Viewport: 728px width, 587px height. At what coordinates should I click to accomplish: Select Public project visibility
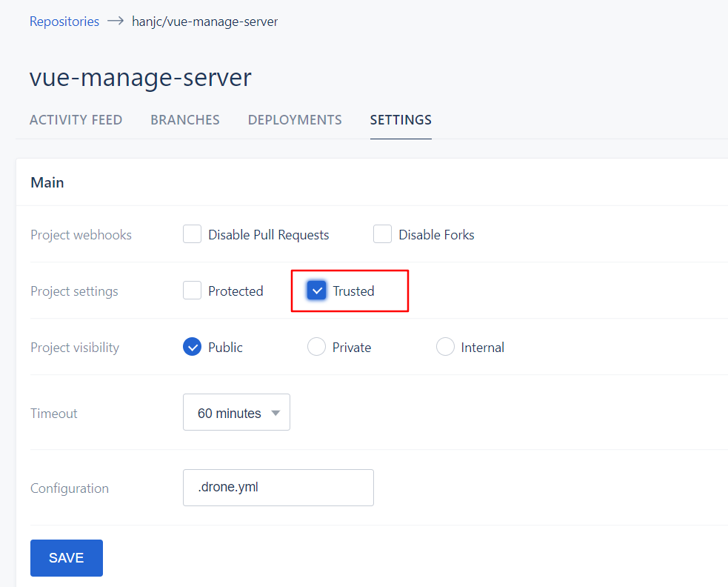193,348
